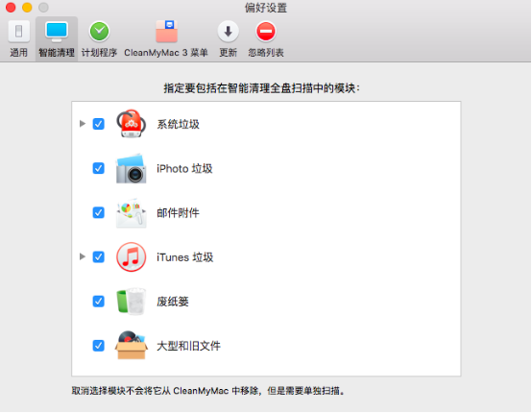Click the 智能清理 tab label
532x413 pixels.
click(x=57, y=53)
